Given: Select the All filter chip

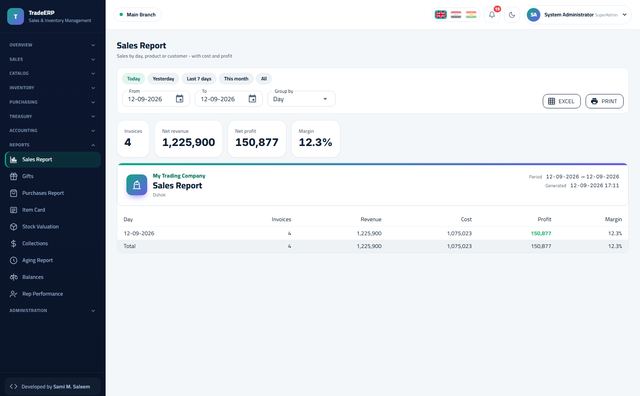Looking at the screenshot, I should point(264,79).
